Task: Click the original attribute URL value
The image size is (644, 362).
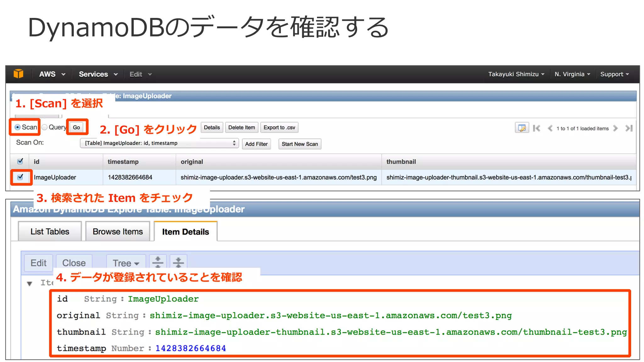Action: coord(331,315)
